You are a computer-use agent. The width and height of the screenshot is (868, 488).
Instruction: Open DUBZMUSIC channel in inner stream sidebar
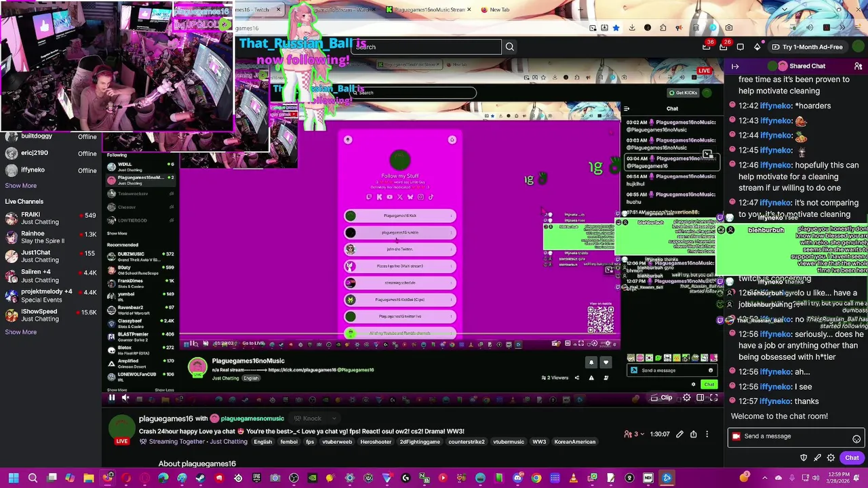142,256
